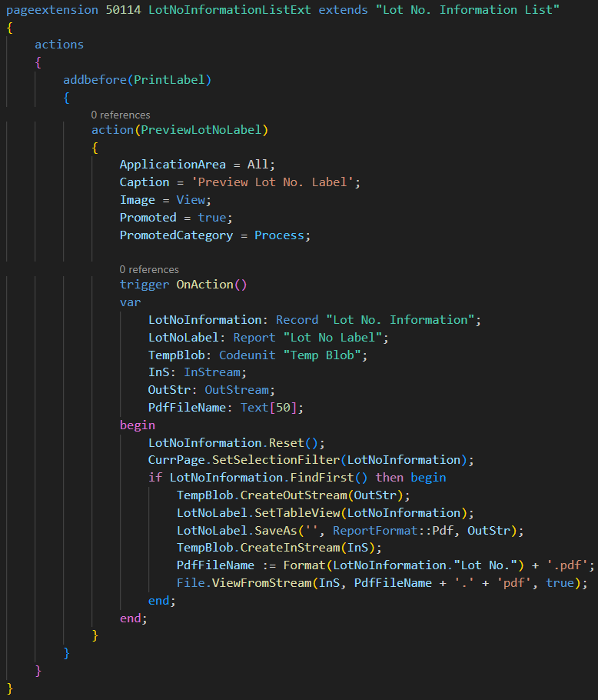598x700 pixels.
Task: Click the true value of Promoted
Action: click(x=212, y=218)
